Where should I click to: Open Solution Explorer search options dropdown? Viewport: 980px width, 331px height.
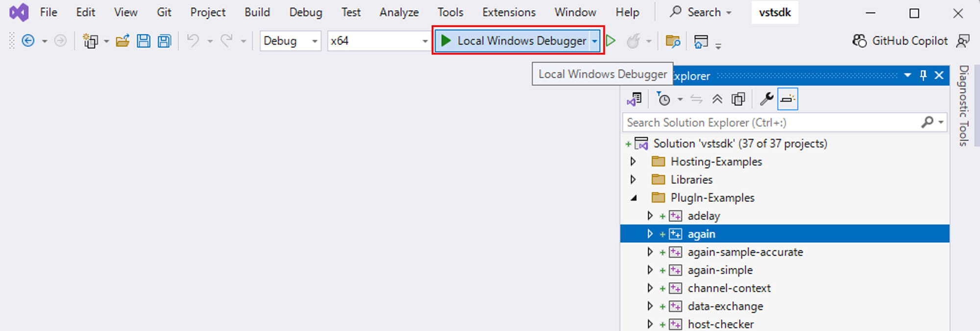point(941,122)
